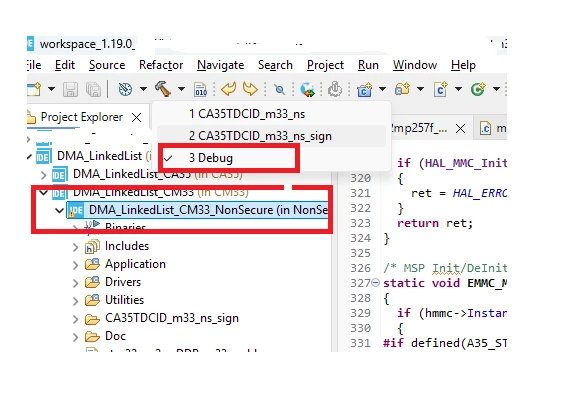The height and width of the screenshot is (402, 572).
Task: Open the Help menu
Action: click(463, 65)
